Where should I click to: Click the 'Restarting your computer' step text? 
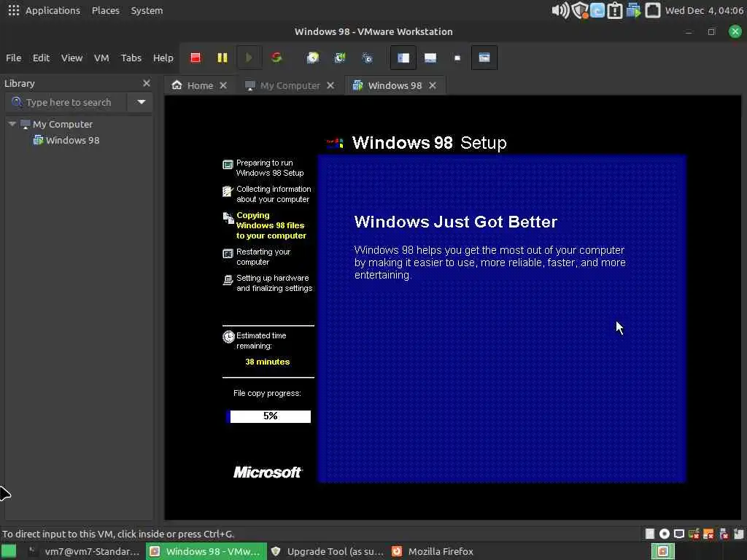click(x=263, y=257)
